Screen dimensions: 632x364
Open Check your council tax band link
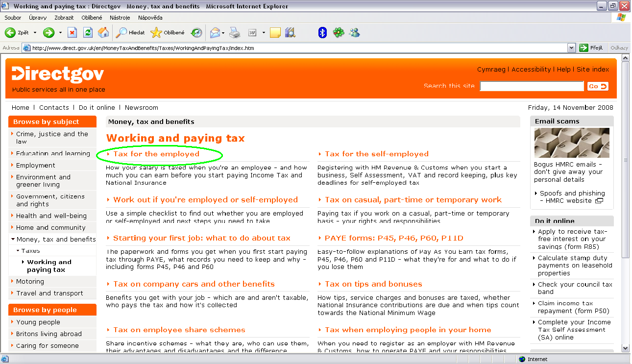pos(575,288)
